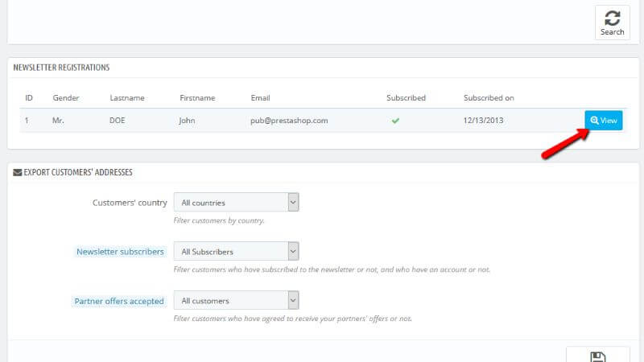Toggle the green subscribed checkmark
Screen dimensions: 644x362
point(395,121)
